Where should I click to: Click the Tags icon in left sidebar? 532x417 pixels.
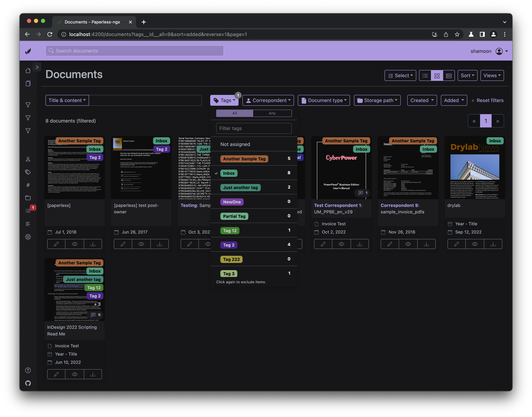tap(28, 172)
